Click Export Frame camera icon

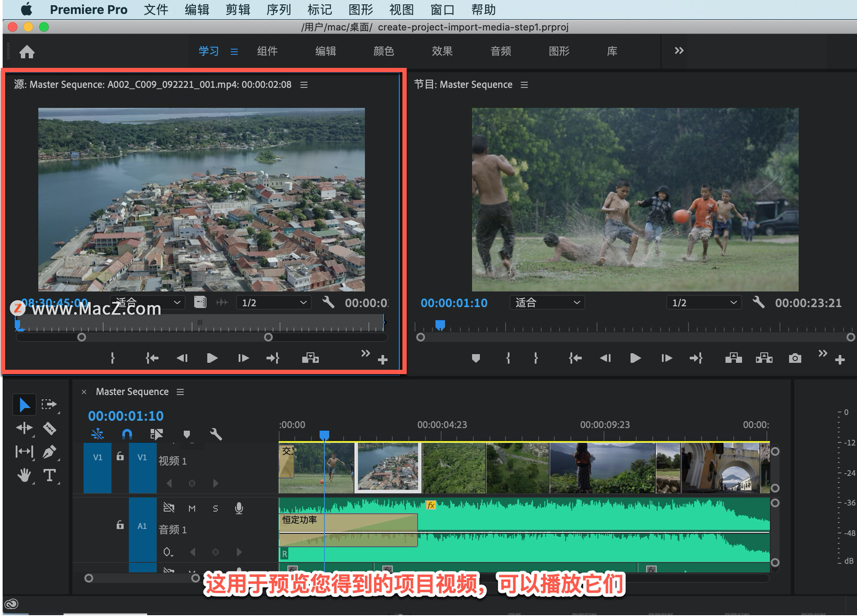pyautogui.click(x=795, y=358)
